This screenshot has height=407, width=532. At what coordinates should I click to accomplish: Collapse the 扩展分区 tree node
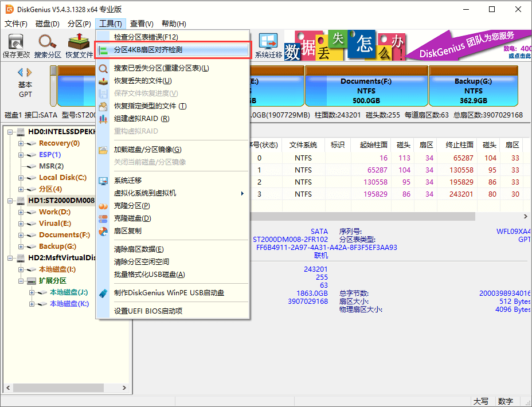coord(21,281)
